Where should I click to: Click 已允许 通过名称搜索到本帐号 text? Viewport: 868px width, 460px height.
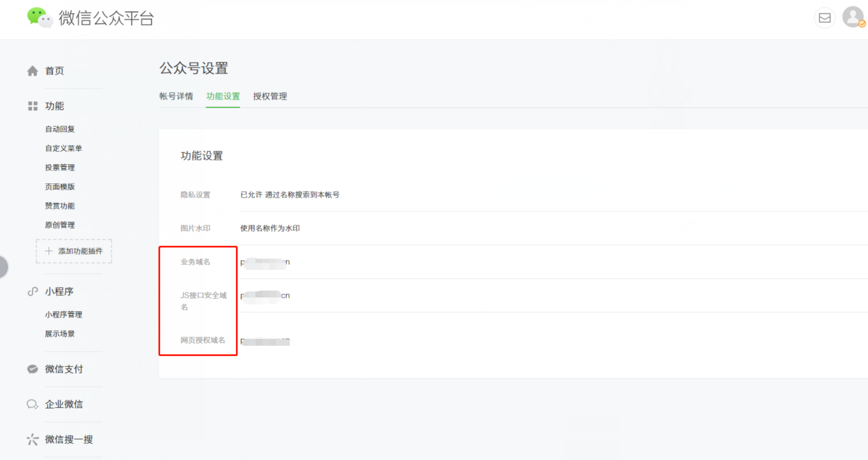pyautogui.click(x=290, y=195)
